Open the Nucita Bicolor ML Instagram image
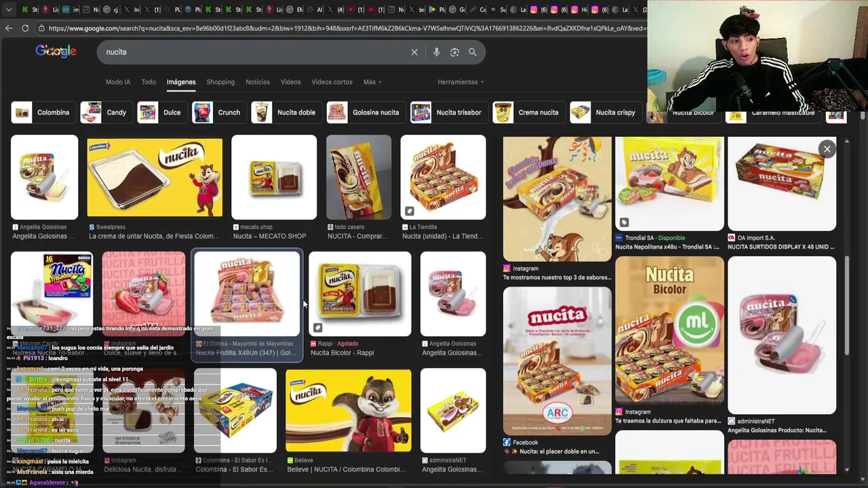Viewport: 868px width, 488px height. pyautogui.click(x=669, y=330)
